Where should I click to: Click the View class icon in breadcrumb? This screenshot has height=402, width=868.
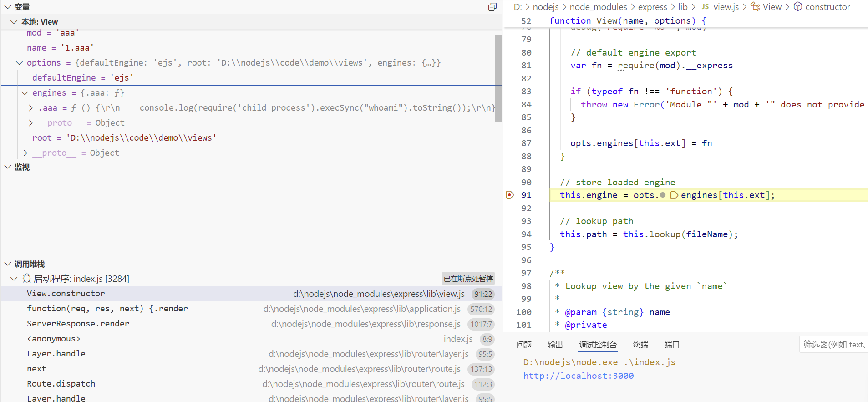pyautogui.click(x=756, y=7)
